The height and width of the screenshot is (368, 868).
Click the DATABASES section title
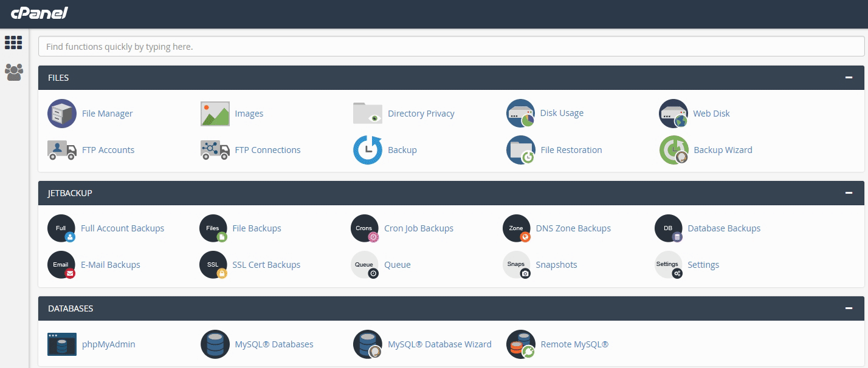[x=71, y=308]
